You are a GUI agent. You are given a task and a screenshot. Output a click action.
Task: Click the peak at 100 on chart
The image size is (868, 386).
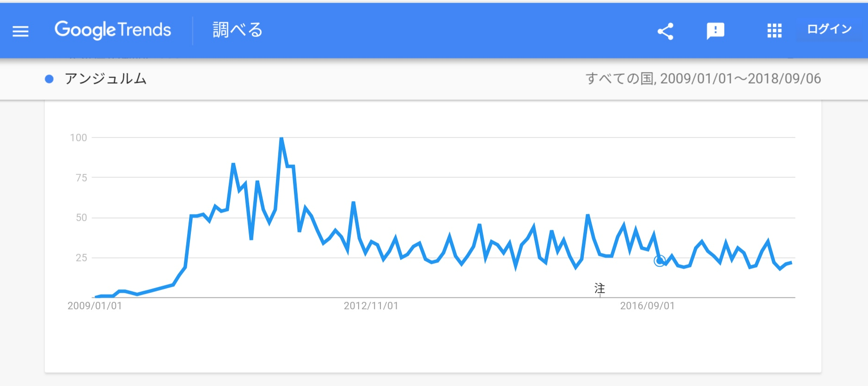(x=281, y=138)
